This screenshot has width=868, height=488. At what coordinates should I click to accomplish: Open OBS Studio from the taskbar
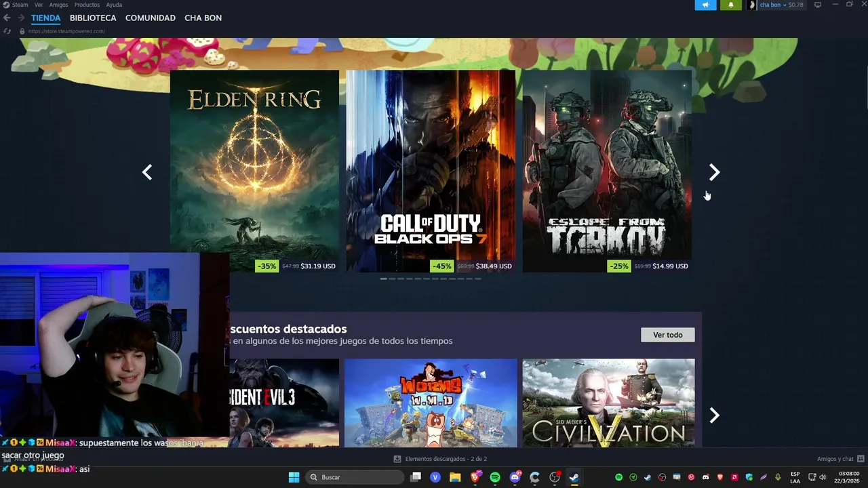point(554,477)
